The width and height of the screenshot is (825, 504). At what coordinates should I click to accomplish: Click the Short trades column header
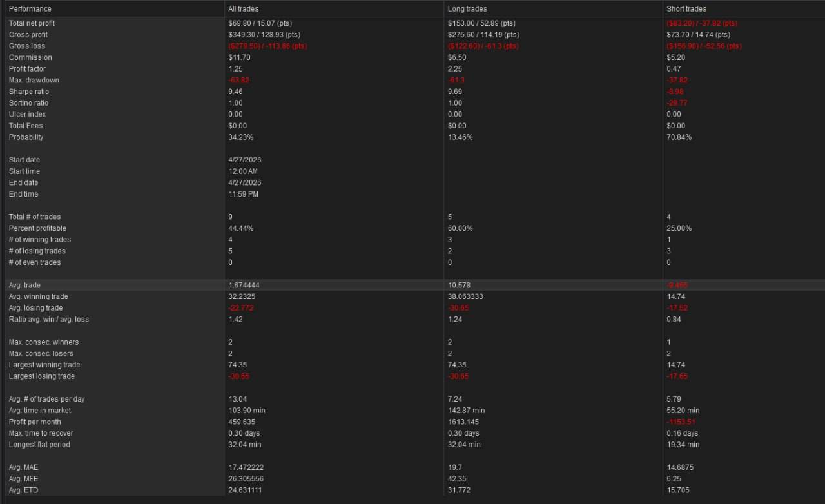pyautogui.click(x=686, y=9)
